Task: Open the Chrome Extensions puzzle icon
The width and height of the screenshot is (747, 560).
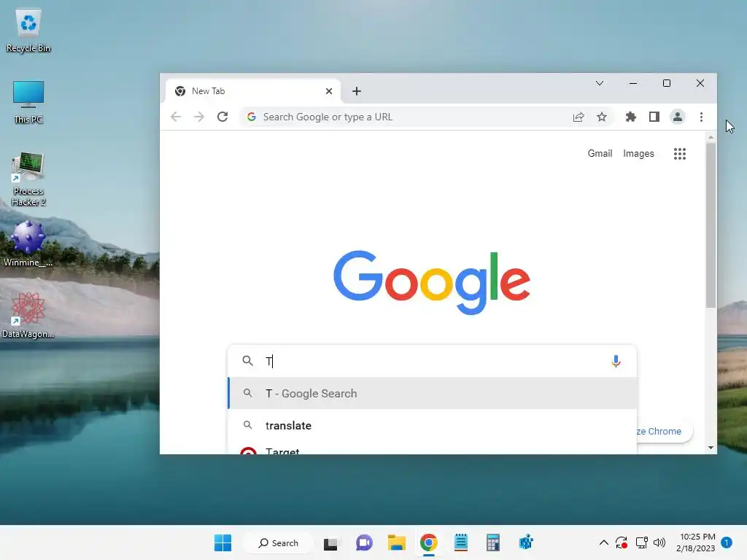Action: [631, 117]
